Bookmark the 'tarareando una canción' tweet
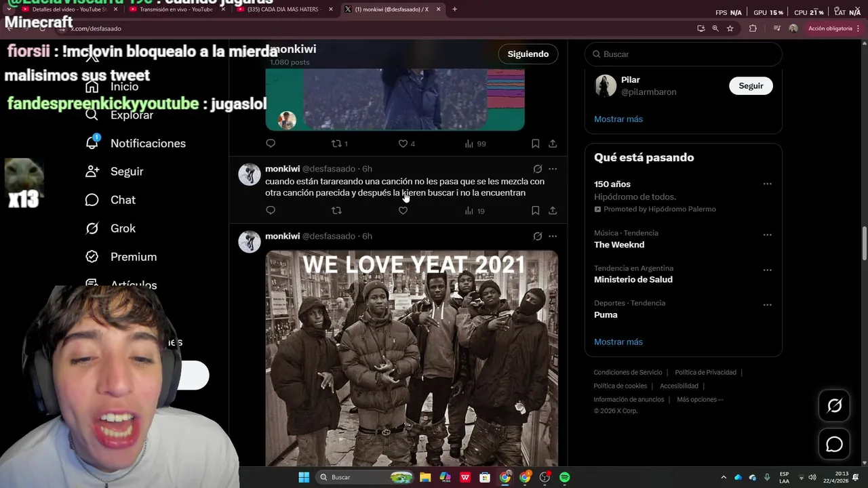 coord(535,211)
